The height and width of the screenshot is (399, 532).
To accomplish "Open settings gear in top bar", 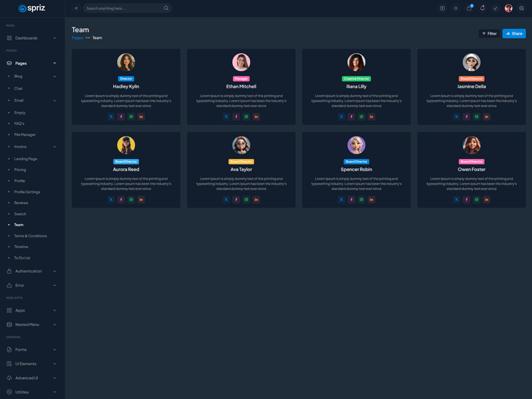I will tap(521, 8).
